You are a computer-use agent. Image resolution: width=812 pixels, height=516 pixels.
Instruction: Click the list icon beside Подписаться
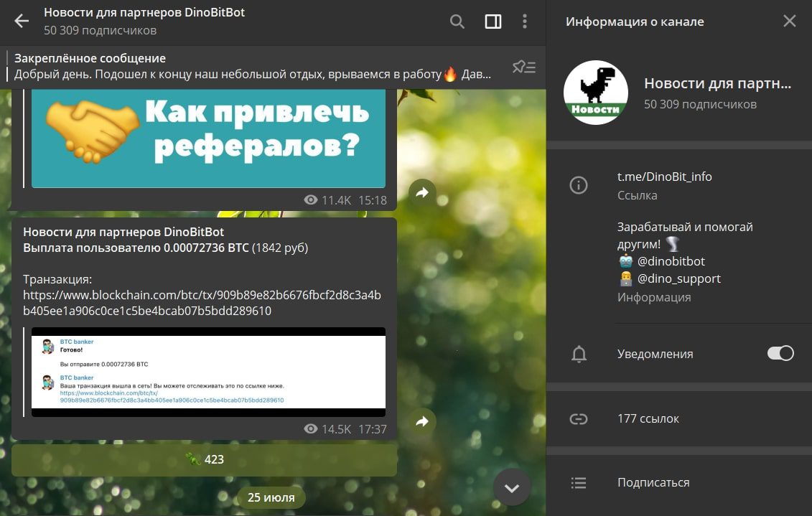[x=579, y=483]
